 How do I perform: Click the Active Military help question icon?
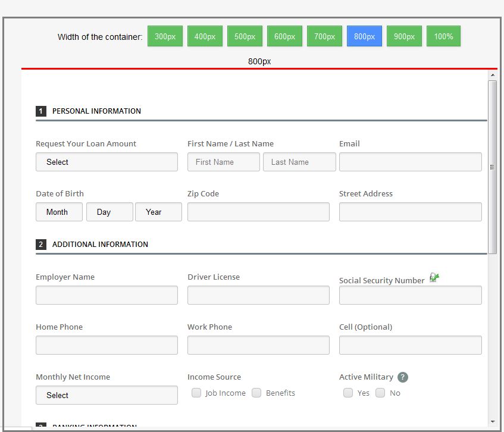(x=403, y=377)
